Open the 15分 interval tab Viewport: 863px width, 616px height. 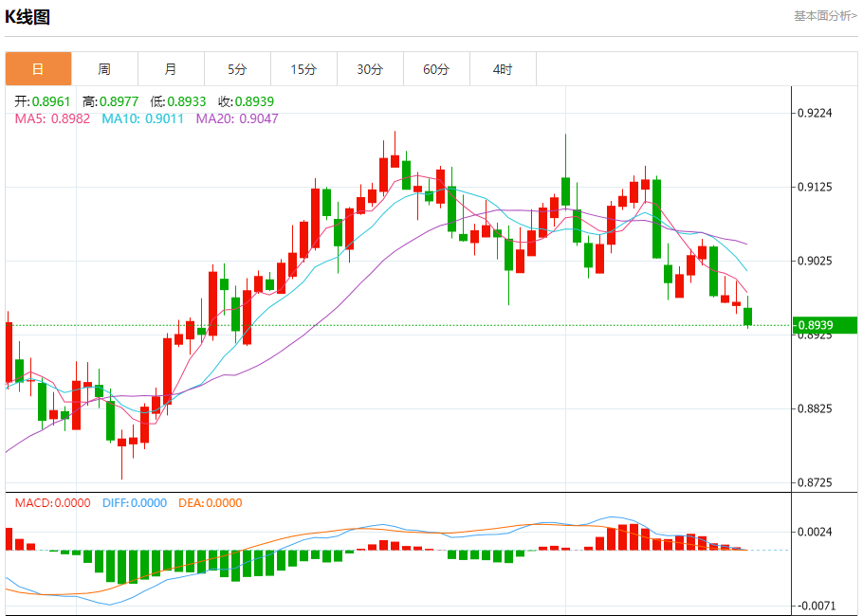click(303, 69)
